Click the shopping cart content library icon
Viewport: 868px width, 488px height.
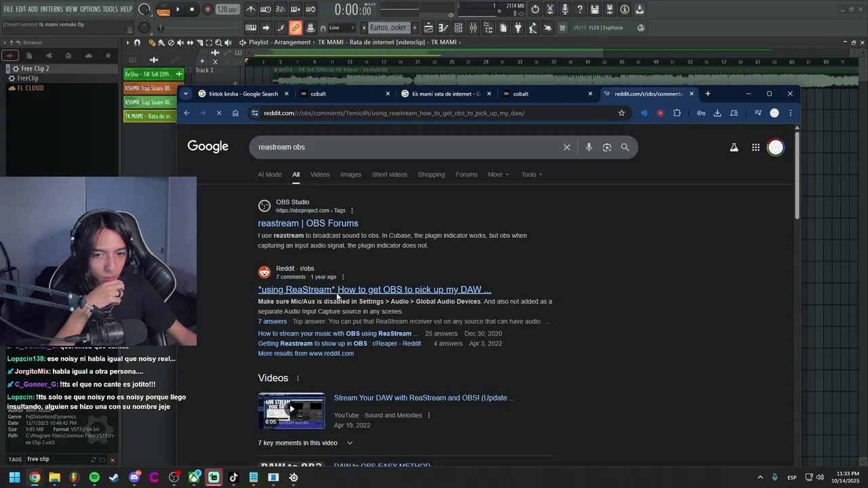(x=562, y=28)
